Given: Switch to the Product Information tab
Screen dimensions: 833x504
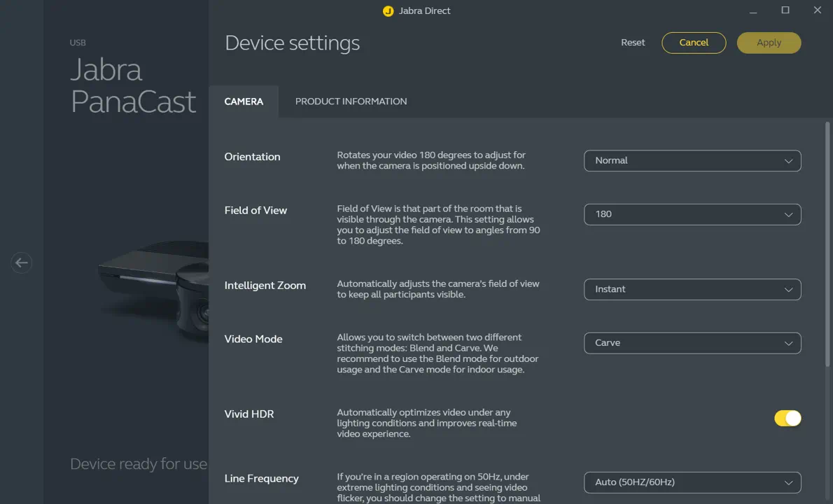Looking at the screenshot, I should point(351,101).
